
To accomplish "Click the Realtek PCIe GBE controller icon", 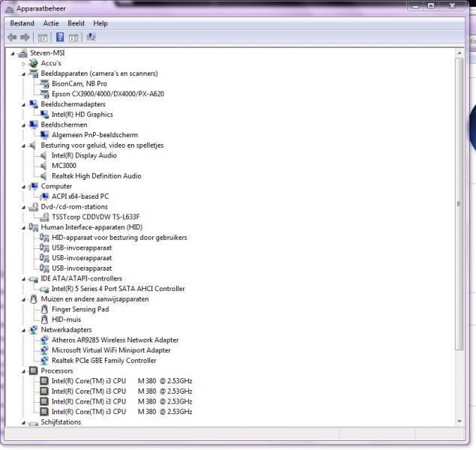I will click(x=44, y=361).
